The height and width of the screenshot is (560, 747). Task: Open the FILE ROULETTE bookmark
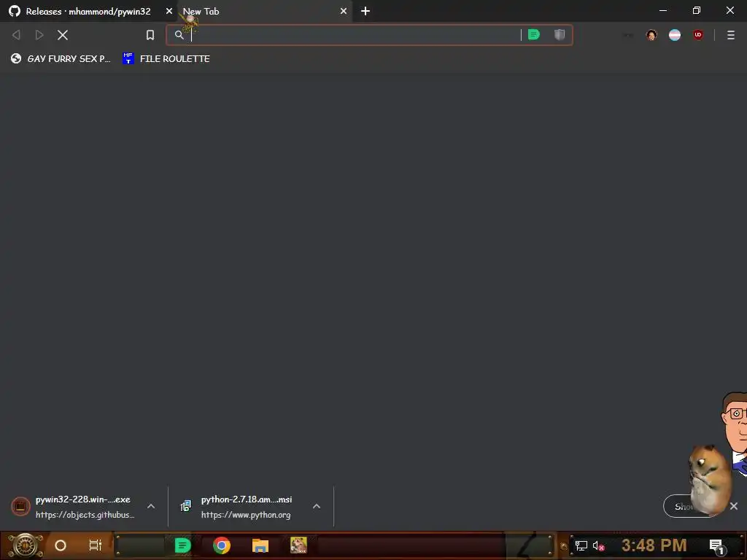[x=166, y=58]
